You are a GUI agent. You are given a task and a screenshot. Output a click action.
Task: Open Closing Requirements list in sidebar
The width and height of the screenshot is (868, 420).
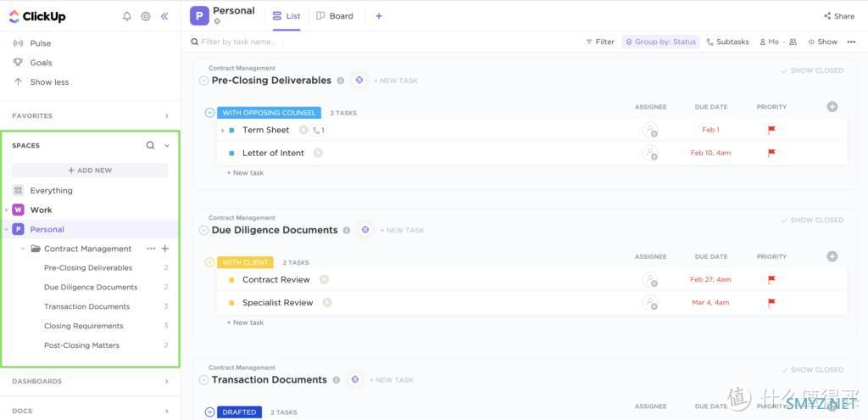point(84,326)
